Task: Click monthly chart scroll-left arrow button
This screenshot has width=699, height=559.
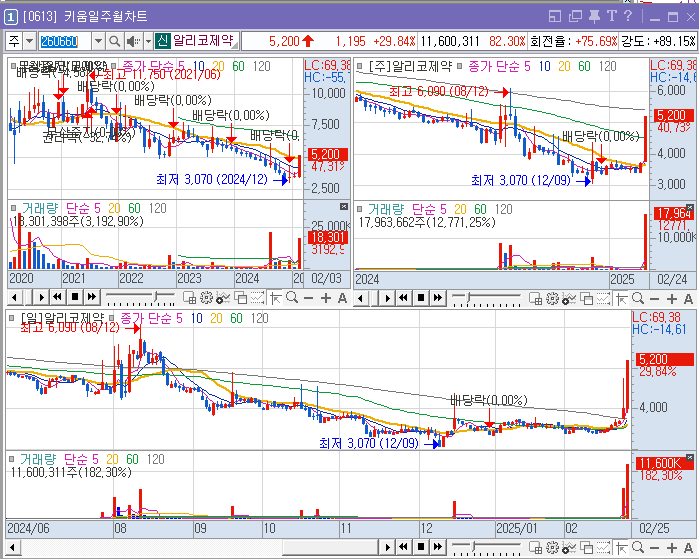Action: (x=15, y=297)
